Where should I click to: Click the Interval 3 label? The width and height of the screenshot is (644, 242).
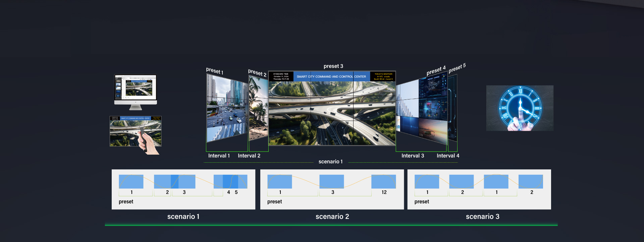click(413, 156)
